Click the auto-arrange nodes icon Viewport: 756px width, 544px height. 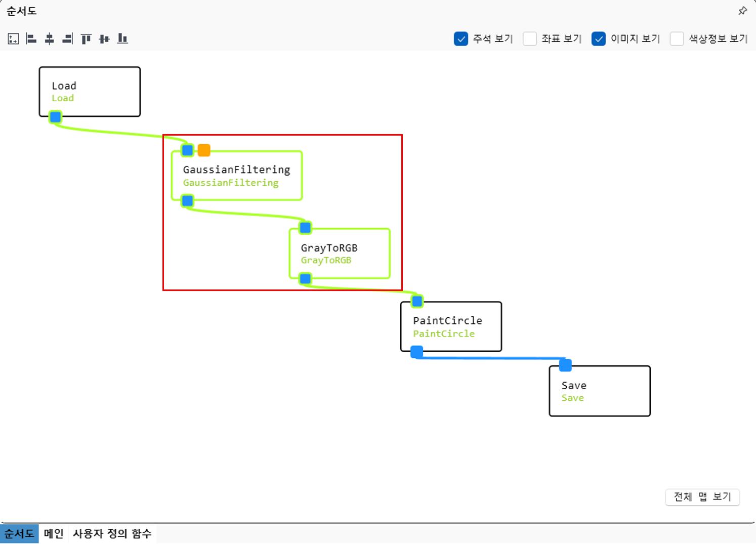coord(14,38)
